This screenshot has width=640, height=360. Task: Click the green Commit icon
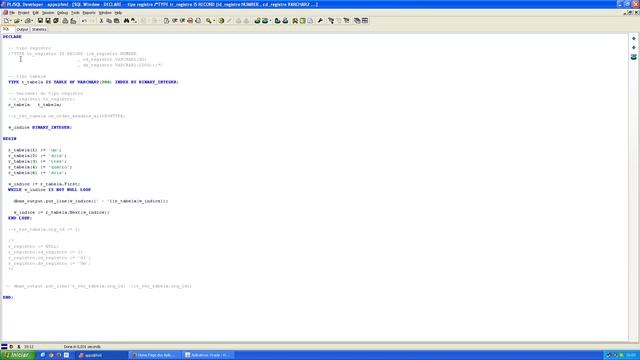[257, 20]
